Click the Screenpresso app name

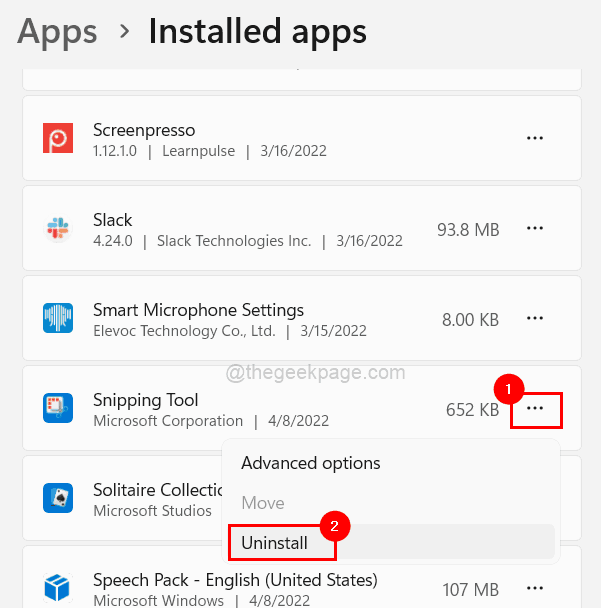[144, 130]
